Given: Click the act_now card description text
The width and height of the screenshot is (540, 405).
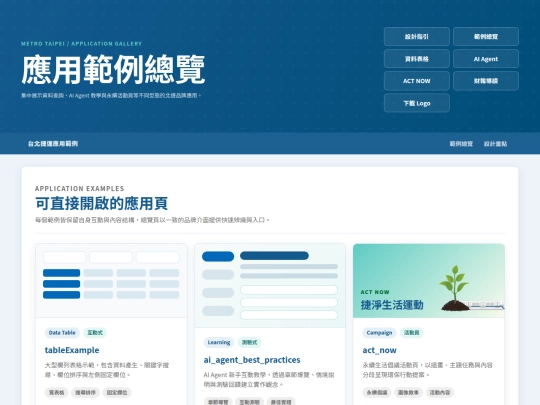Looking at the screenshot, I should pyautogui.click(x=427, y=370).
